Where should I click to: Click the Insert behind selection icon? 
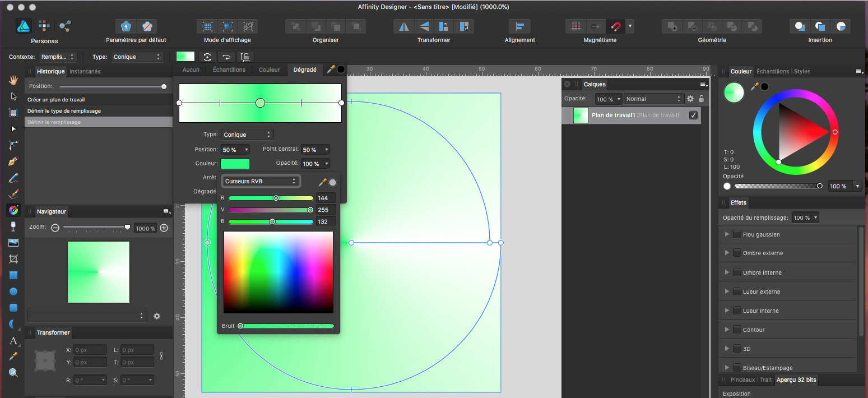pos(800,26)
